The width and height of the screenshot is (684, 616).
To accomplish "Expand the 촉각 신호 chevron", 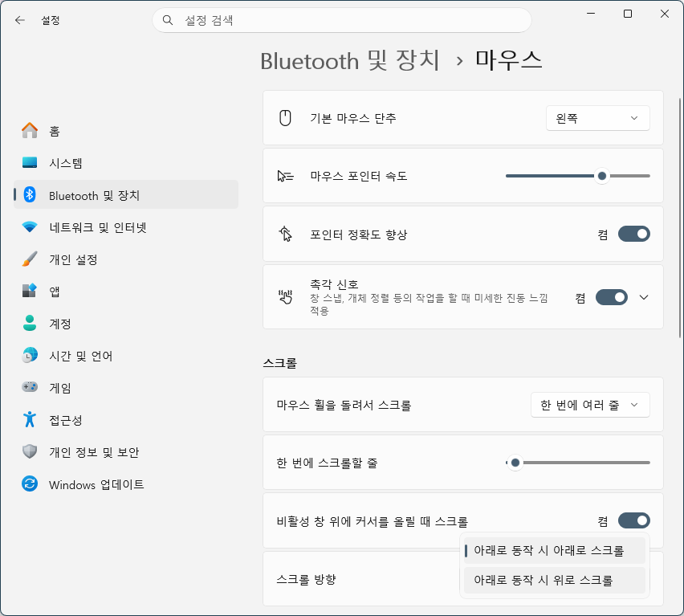I will coord(644,297).
